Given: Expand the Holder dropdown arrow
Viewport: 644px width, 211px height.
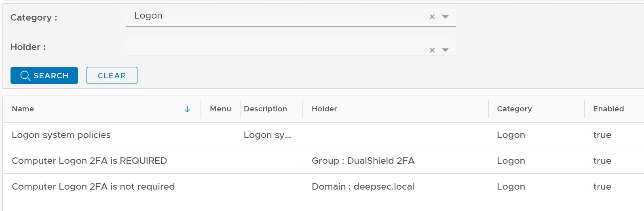Looking at the screenshot, I should [x=445, y=50].
